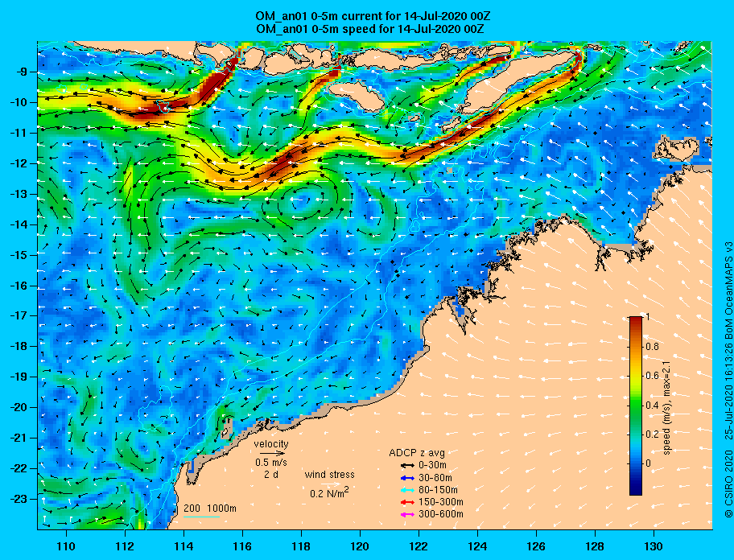Click the '0.5 m/s' velocity scale text
Screen dimensions: 734x560
(271, 462)
